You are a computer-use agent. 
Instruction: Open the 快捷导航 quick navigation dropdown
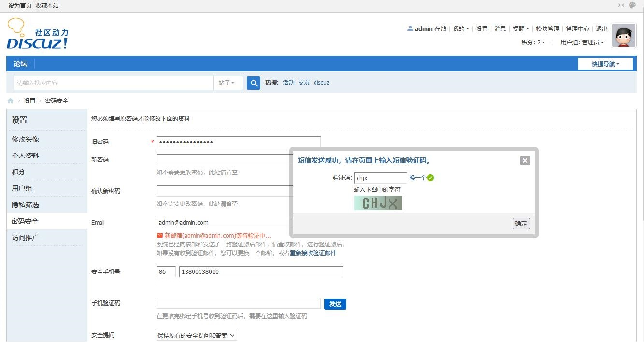(x=605, y=64)
